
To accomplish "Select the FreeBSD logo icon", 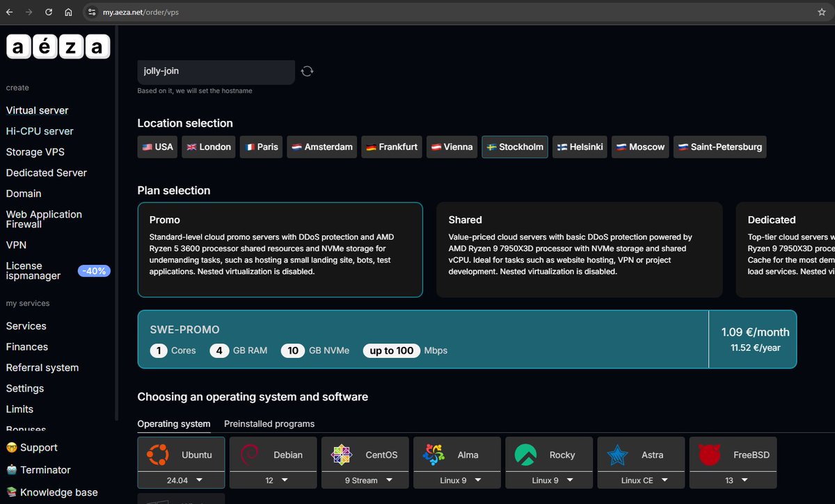I will pyautogui.click(x=709, y=455).
